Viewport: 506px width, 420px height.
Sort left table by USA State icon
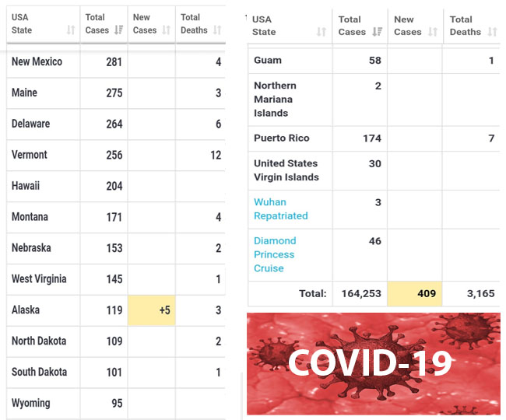tap(71, 30)
